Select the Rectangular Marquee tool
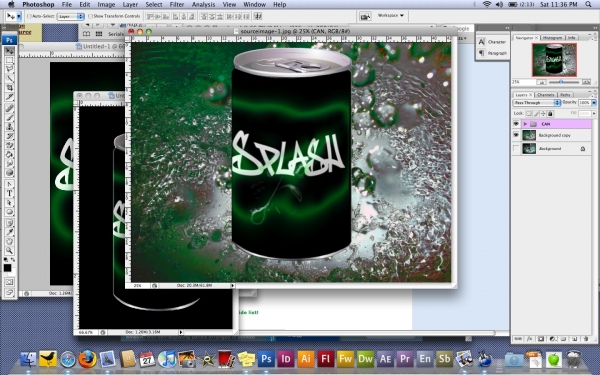This screenshot has width=600, height=375. pyautogui.click(x=9, y=60)
